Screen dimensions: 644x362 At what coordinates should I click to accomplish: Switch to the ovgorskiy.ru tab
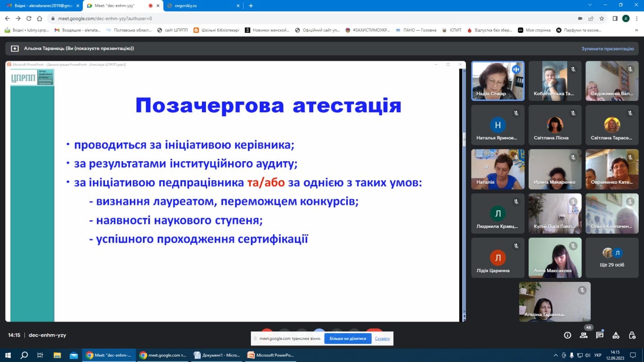[x=203, y=6]
